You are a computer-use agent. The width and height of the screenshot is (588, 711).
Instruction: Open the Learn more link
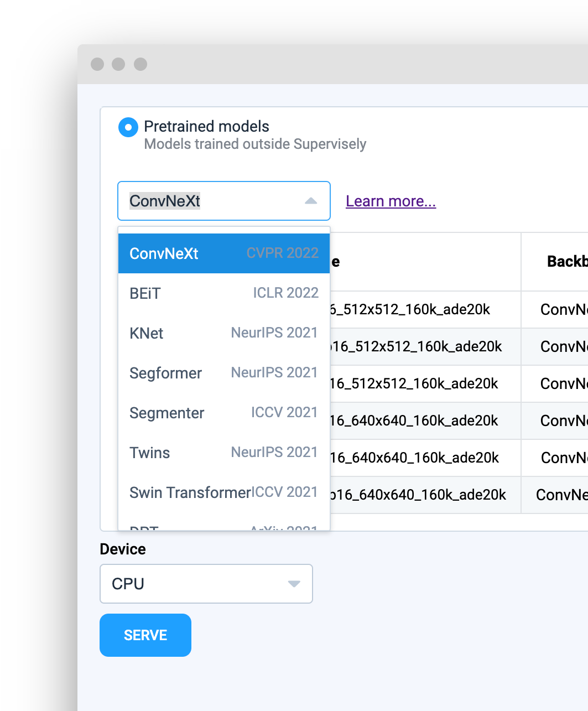[390, 201]
